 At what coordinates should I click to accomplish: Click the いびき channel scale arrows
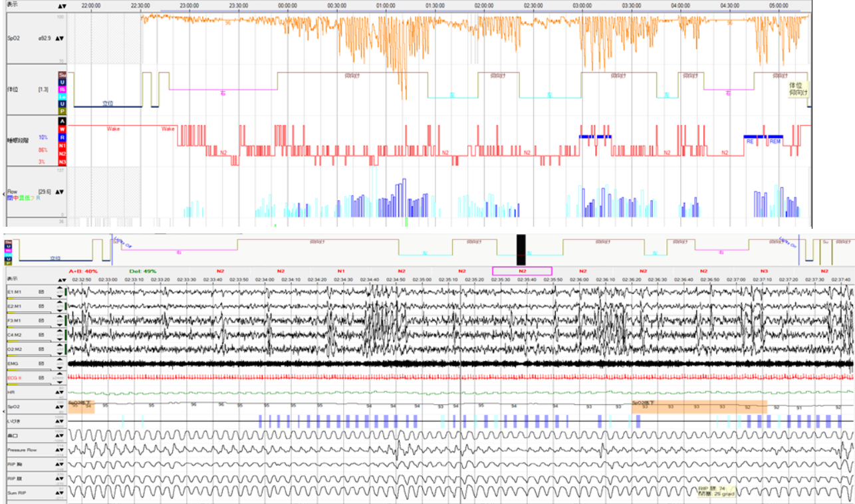coord(60,421)
